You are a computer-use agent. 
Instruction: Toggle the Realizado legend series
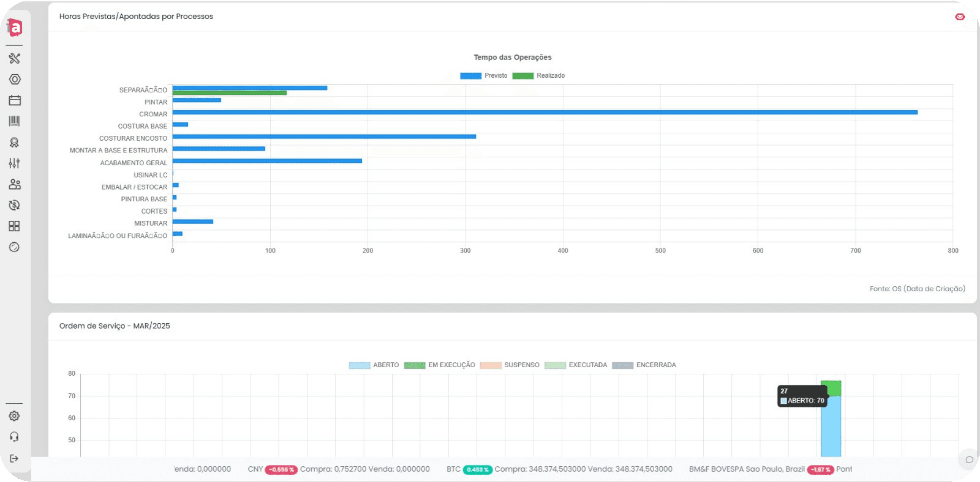(538, 76)
